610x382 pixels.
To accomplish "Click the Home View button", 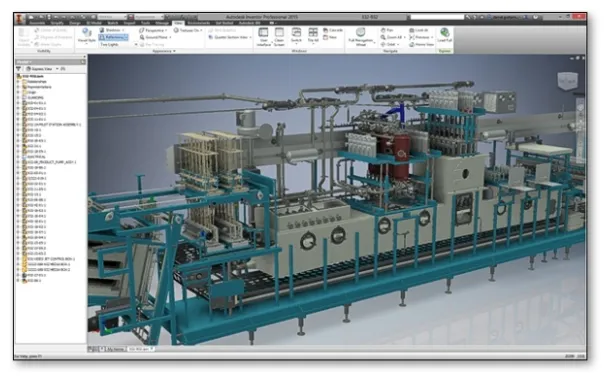I will pos(421,44).
